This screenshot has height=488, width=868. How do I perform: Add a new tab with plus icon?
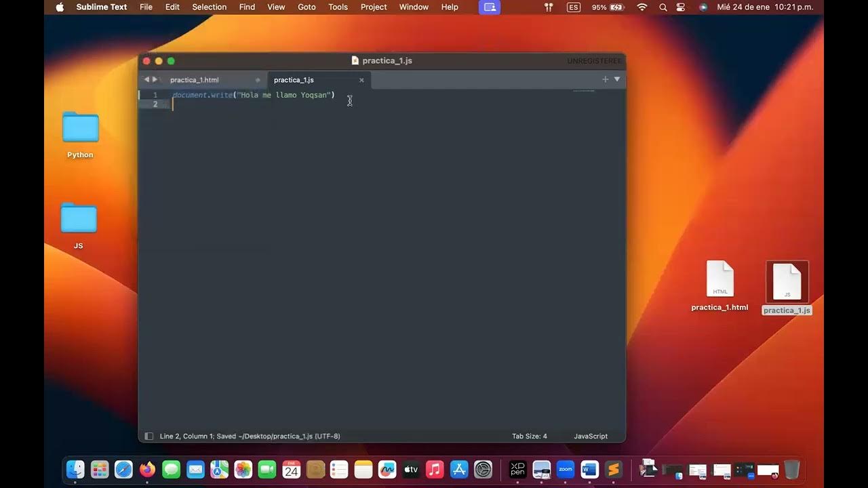[x=606, y=79]
